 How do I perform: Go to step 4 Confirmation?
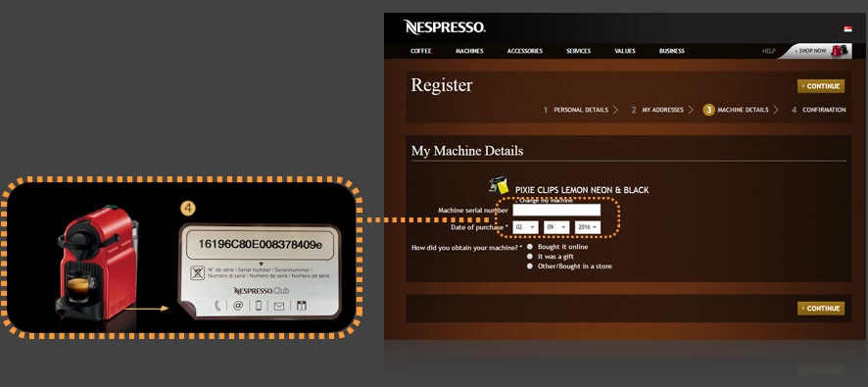coord(818,110)
